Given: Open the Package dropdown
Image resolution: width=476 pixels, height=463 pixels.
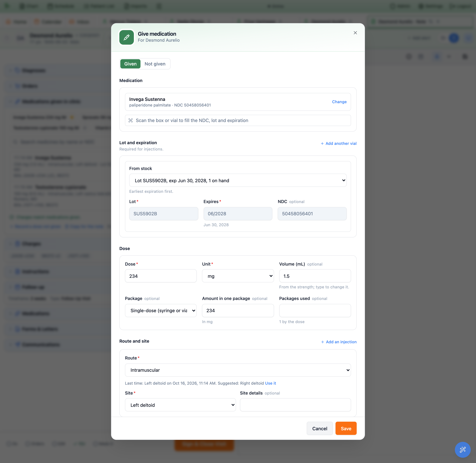Looking at the screenshot, I should pyautogui.click(x=161, y=311).
